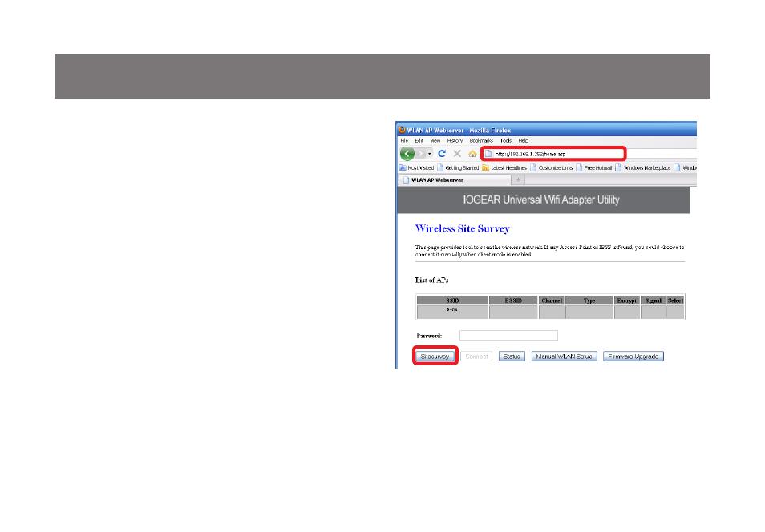Open a new tab with plus button
The height and width of the screenshot is (532, 765).
coord(518,180)
